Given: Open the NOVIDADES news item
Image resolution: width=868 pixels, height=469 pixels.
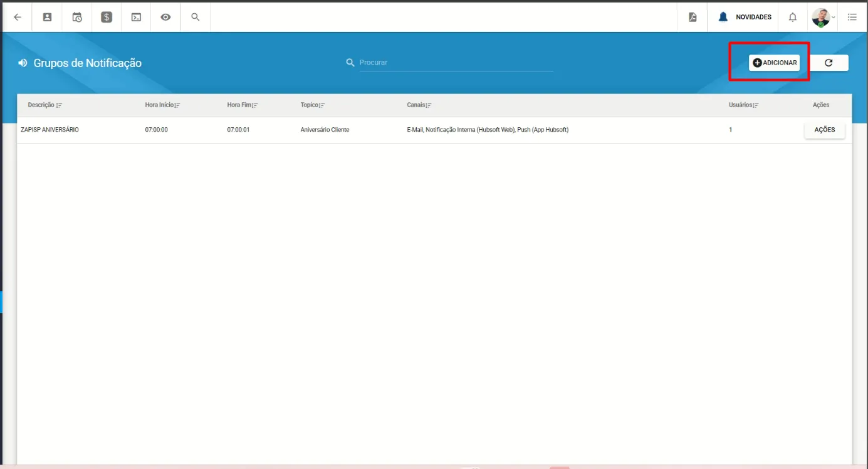Looking at the screenshot, I should (745, 18).
